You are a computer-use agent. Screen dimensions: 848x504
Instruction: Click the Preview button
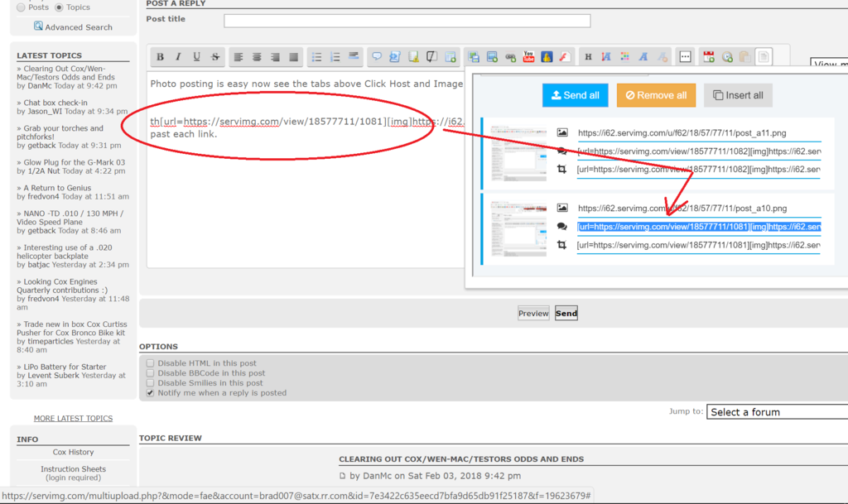pyautogui.click(x=533, y=314)
